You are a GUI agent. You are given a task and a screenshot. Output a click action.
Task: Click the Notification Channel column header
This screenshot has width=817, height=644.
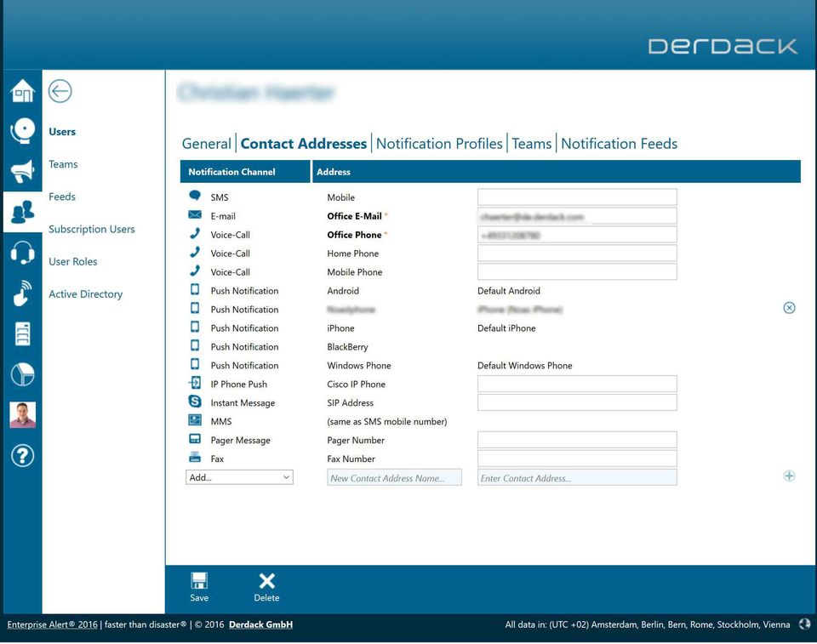245,172
